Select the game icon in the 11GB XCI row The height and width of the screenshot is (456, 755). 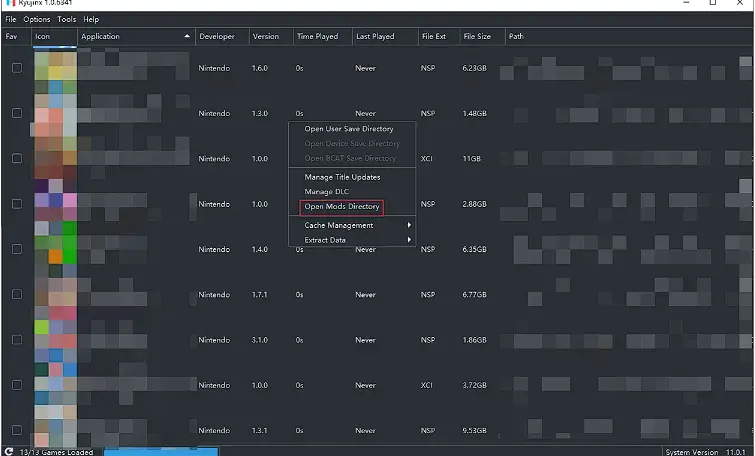pyautogui.click(x=54, y=158)
